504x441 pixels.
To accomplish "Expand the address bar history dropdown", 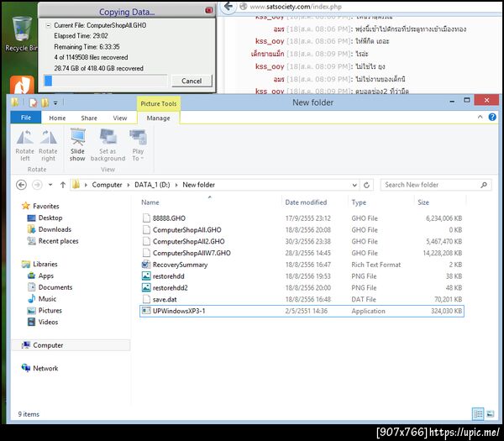I will pos(354,185).
